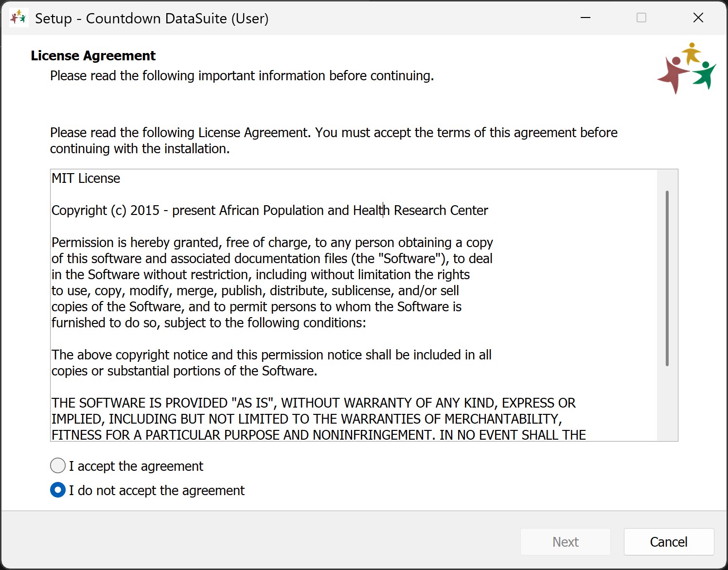Click the Copyright (c) 2015 line
This screenshot has height=570, width=728.
(270, 211)
